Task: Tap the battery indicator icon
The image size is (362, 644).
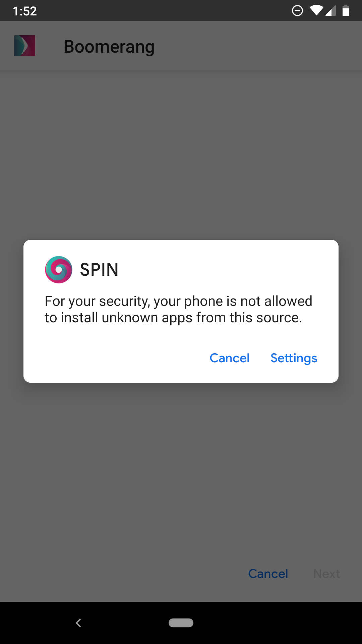Action: 346,11
